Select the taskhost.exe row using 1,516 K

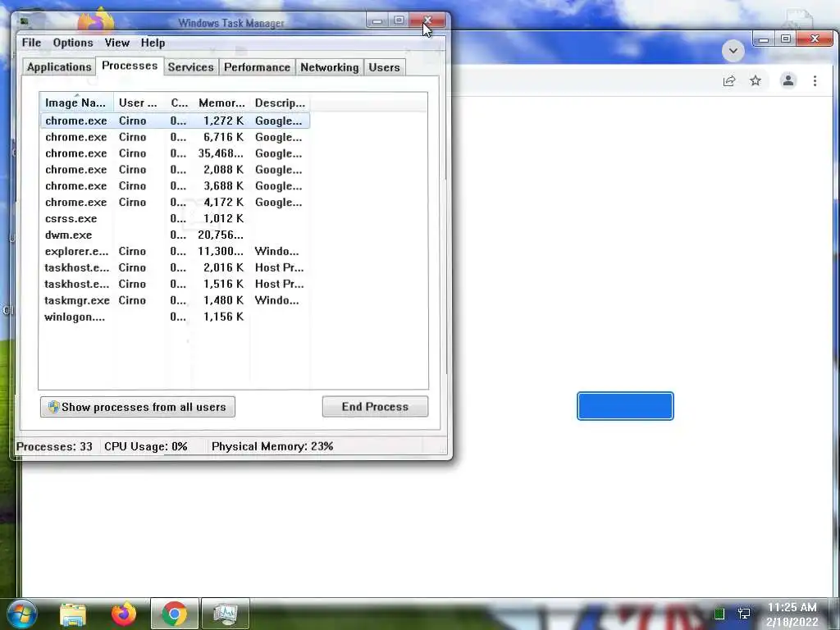(x=175, y=284)
